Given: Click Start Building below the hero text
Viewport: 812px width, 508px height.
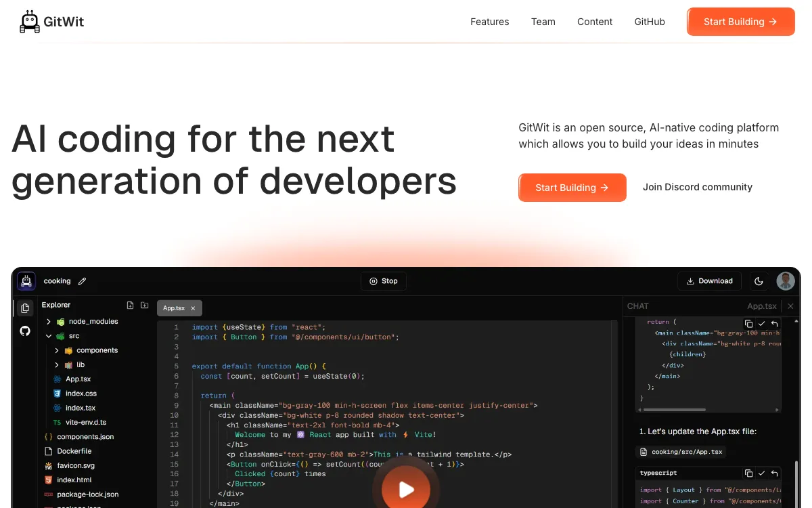Looking at the screenshot, I should tap(572, 188).
